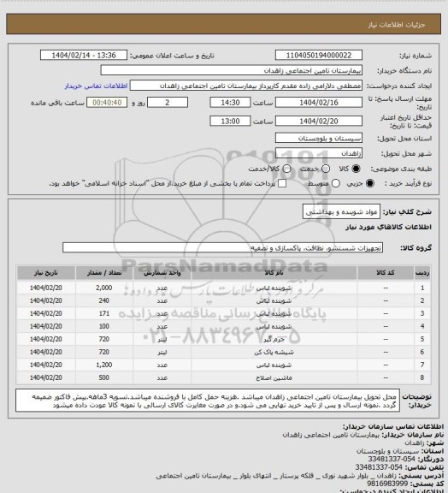
Task: Click the جزئیات اطلاعات نیاز header title
Action: click(397, 25)
